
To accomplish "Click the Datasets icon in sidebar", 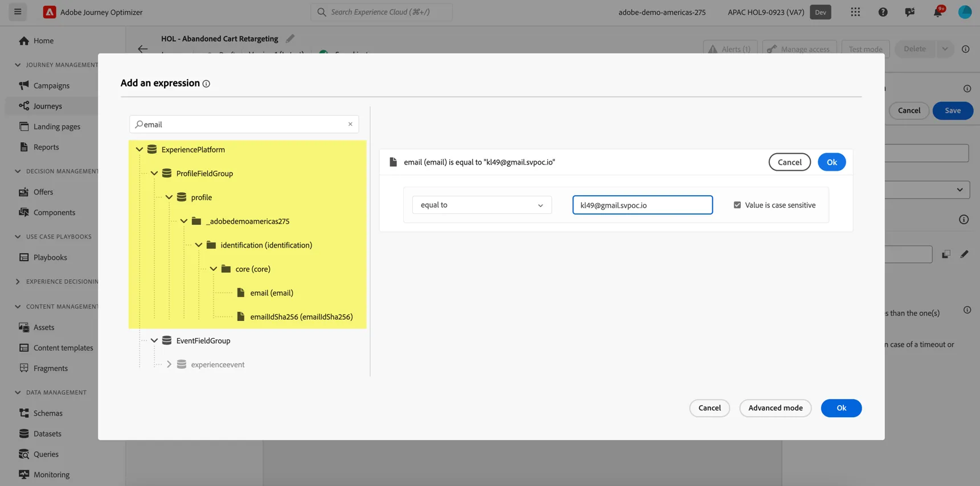I will click(24, 434).
